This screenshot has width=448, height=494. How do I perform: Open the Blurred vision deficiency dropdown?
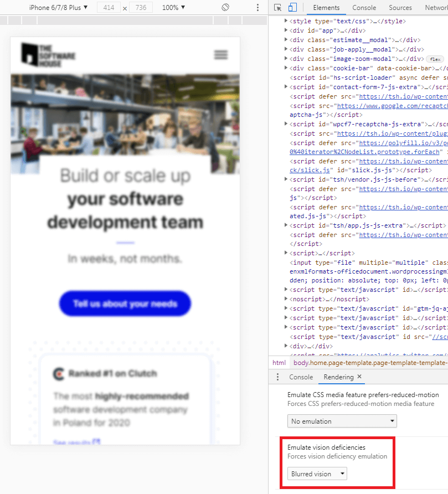[317, 474]
